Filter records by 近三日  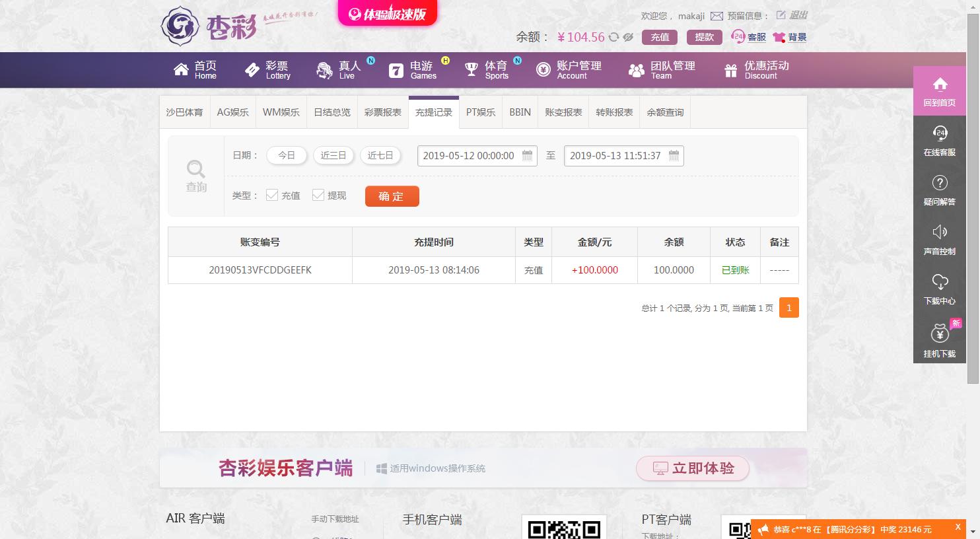click(333, 155)
